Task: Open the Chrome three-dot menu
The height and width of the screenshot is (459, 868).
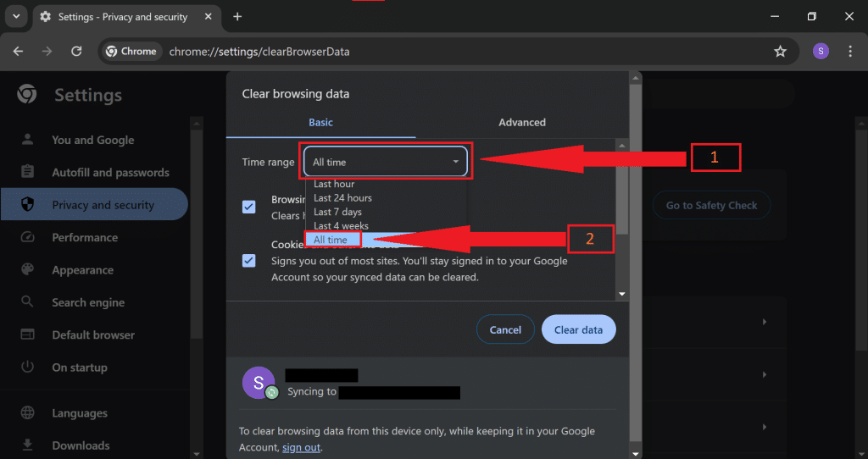Action: click(850, 52)
